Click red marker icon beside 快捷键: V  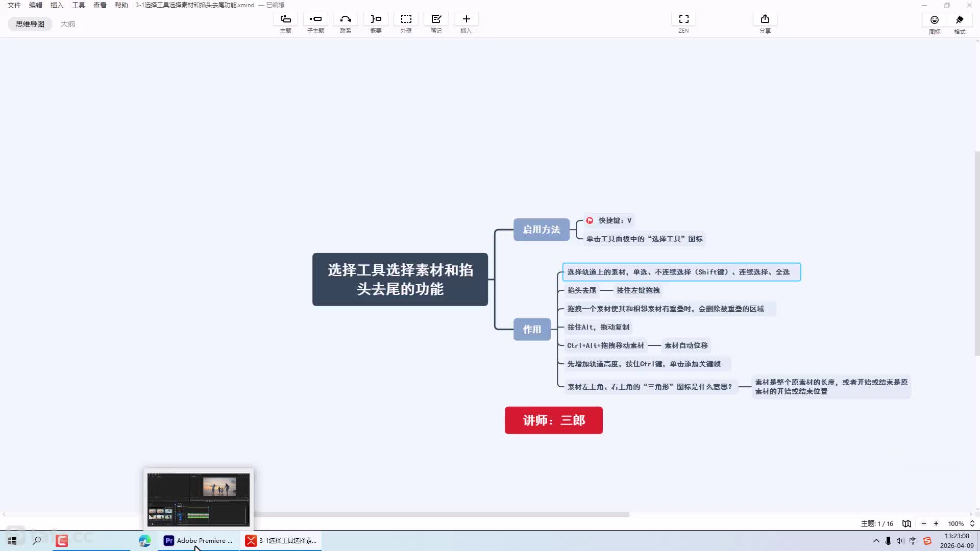click(x=590, y=220)
